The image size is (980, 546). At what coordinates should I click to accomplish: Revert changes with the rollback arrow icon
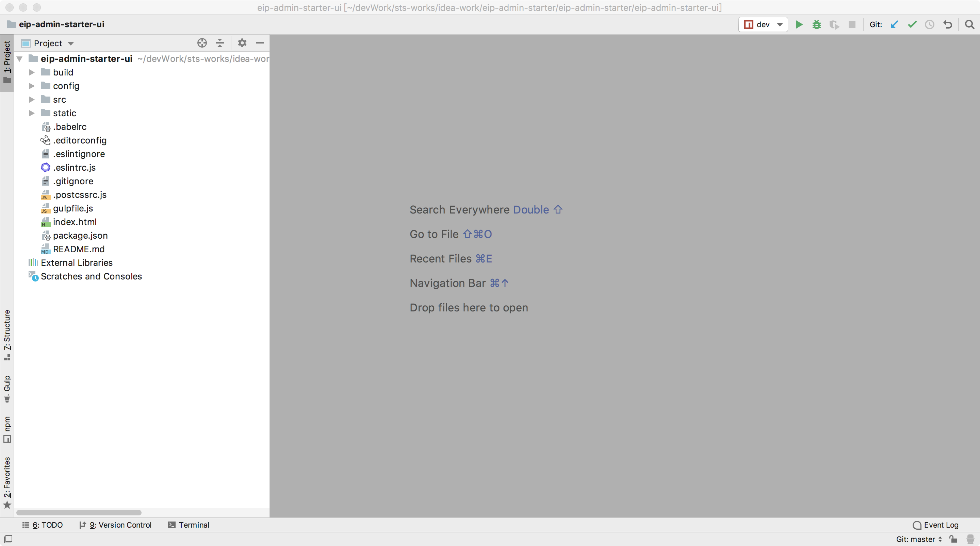pyautogui.click(x=947, y=25)
